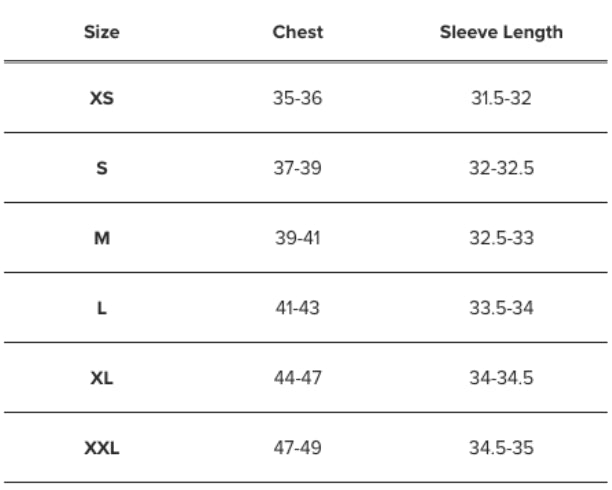Image resolution: width=612 pixels, height=490 pixels.
Task: Click the 35-36 chest measurement
Action: [297, 99]
